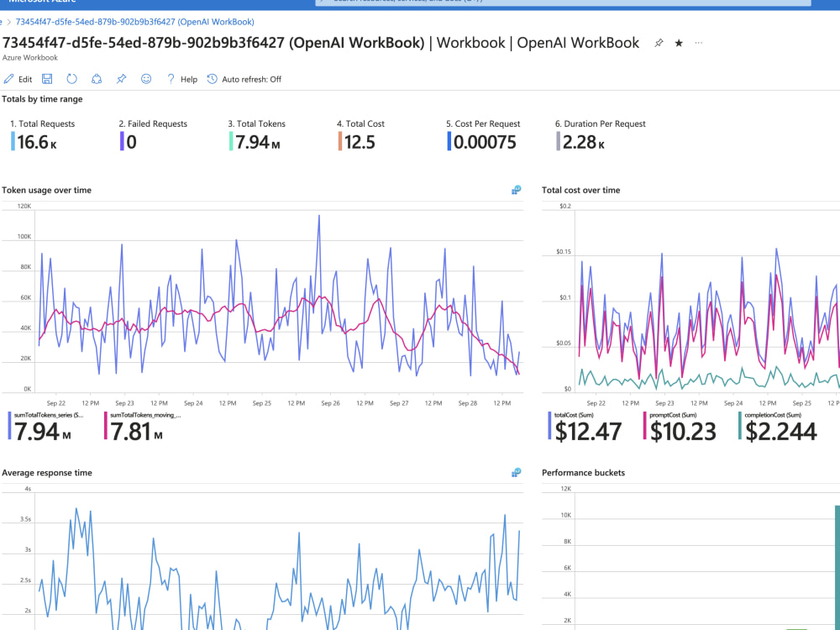Screen dimensions: 840x630
Task: Open chart options for Average response time
Action: [515, 472]
